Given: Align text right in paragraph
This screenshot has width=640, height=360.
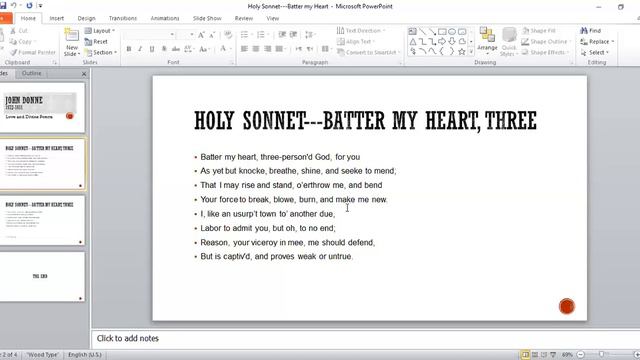Looking at the screenshot, I should pyautogui.click(x=267, y=49).
